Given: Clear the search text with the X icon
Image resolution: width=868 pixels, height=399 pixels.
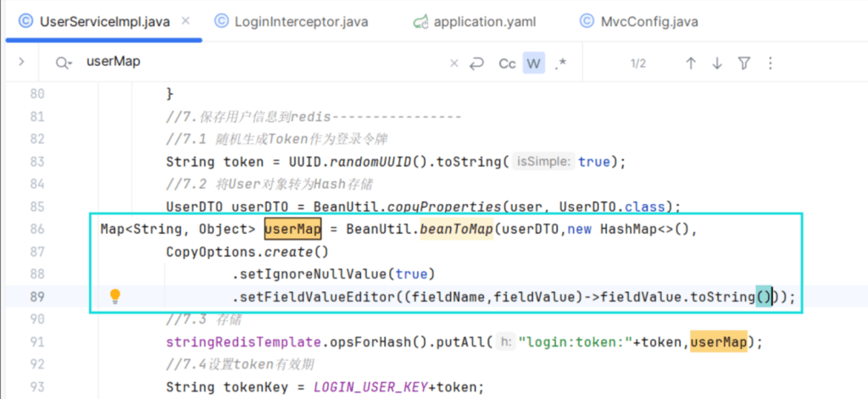Looking at the screenshot, I should (x=453, y=64).
